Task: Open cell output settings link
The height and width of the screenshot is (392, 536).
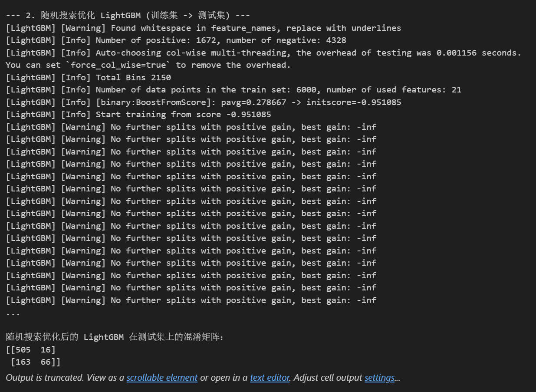Action: pyautogui.click(x=379, y=378)
